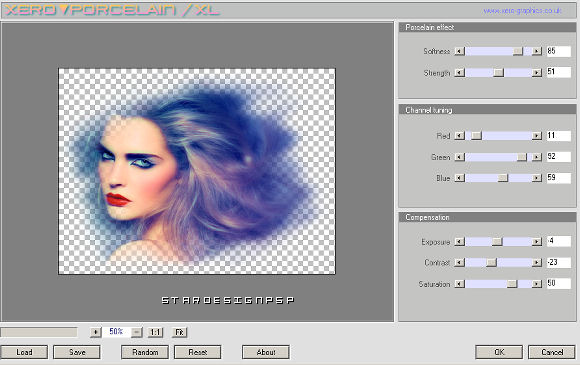Screen dimensions: 580x365
Task: Decrease Contrast with left arrow
Action: pos(459,263)
